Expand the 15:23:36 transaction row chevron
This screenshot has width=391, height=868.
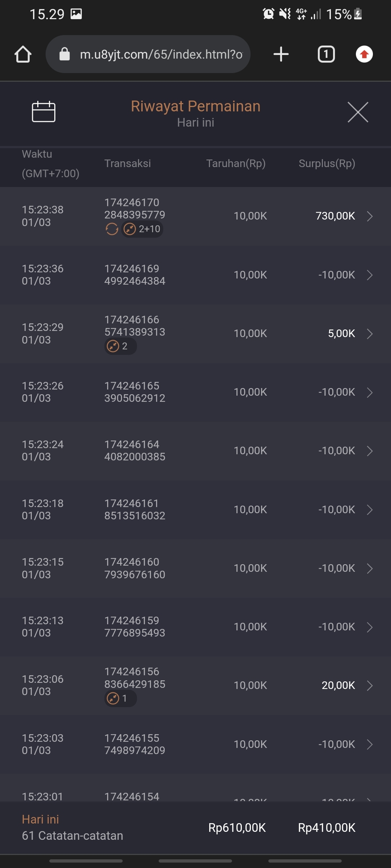(x=370, y=275)
